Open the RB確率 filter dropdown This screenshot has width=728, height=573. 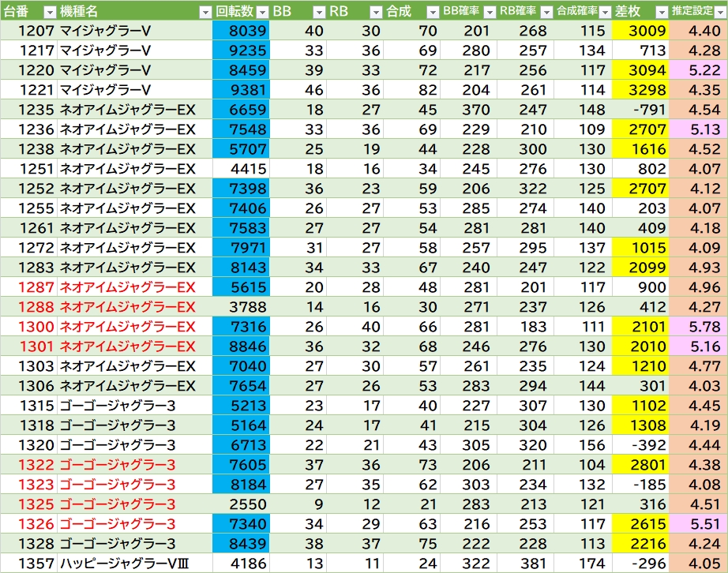pyautogui.click(x=546, y=11)
